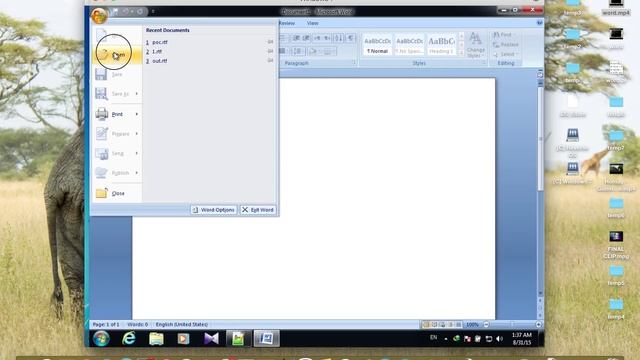The height and width of the screenshot is (360, 640).
Task: Click Page 1 of 1 in status bar
Action: (x=106, y=324)
